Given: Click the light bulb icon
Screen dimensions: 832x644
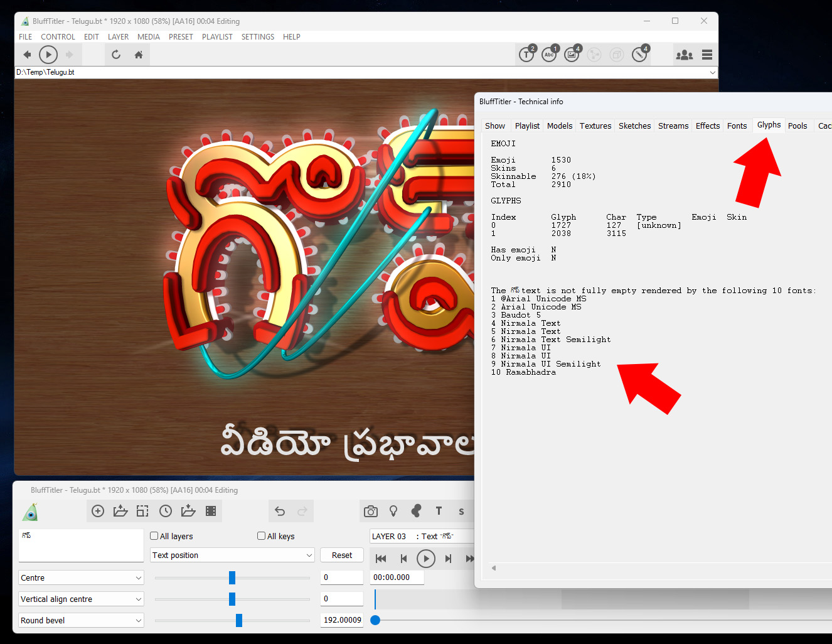Looking at the screenshot, I should click(x=393, y=511).
